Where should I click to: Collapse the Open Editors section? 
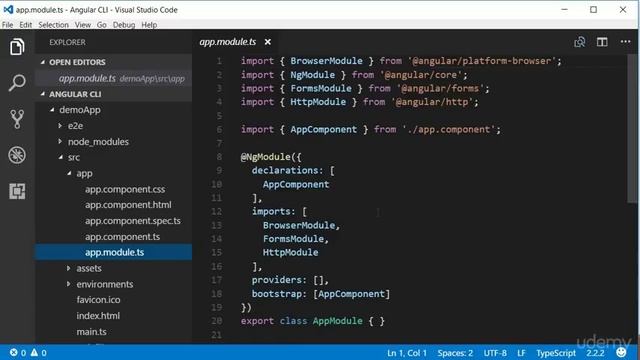(43, 62)
